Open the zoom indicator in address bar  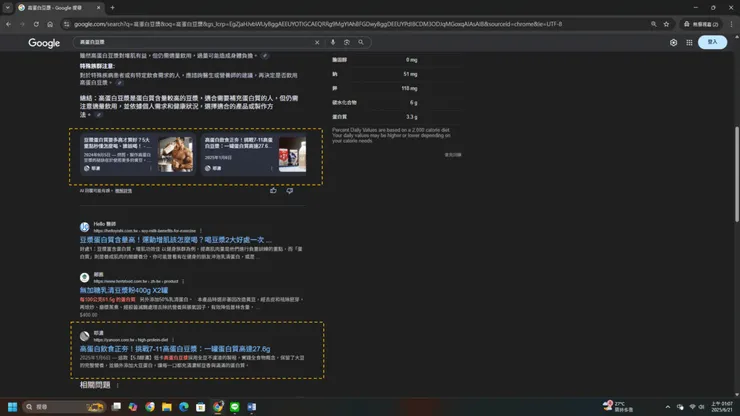coord(654,24)
